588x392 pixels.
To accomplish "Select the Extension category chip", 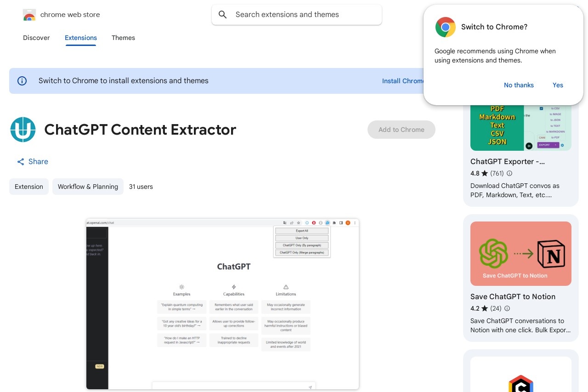I will 29,187.
